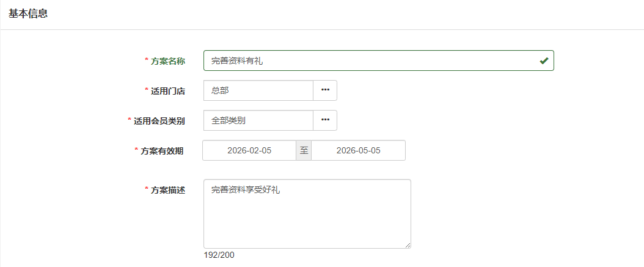Click the 192/200 character counter
The width and height of the screenshot is (644, 267).
(219, 255)
